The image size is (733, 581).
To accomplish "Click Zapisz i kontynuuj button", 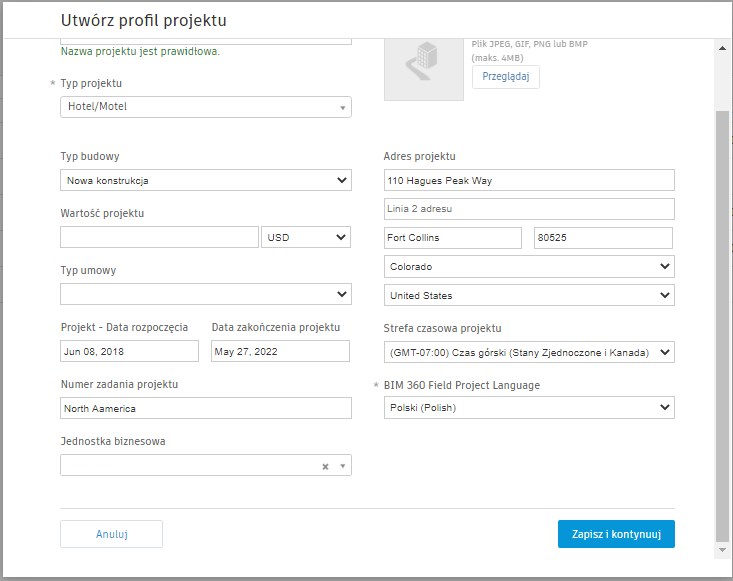I will (x=616, y=534).
